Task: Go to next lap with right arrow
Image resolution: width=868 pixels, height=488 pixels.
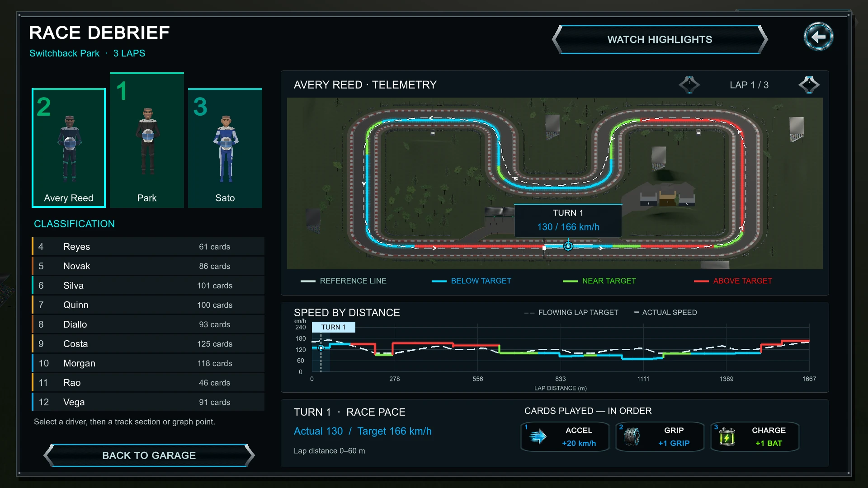Action: point(809,85)
